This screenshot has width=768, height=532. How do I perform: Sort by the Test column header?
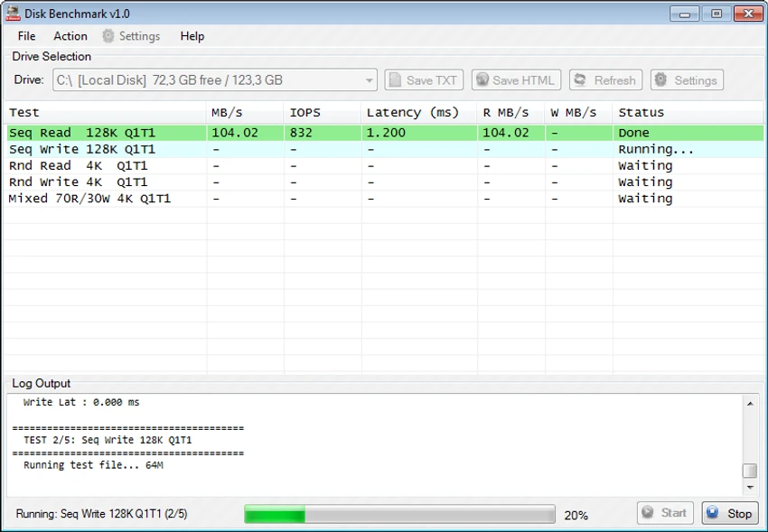[x=105, y=113]
